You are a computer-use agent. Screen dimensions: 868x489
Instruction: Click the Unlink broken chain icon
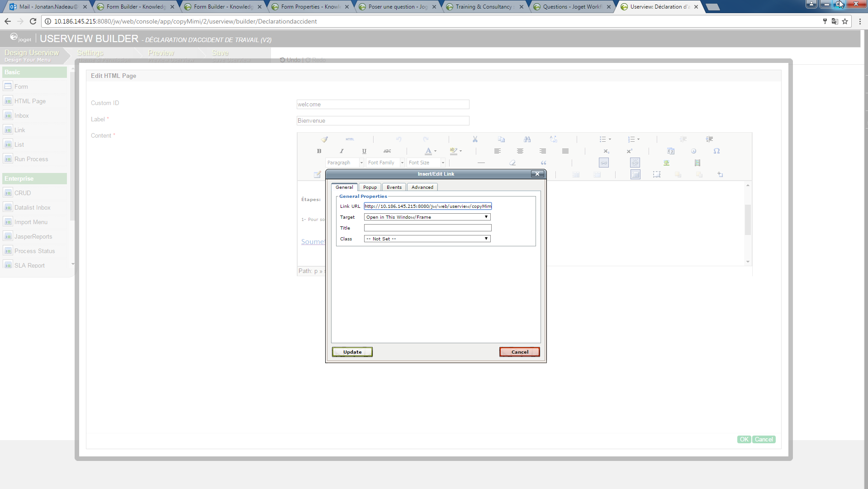635,163
